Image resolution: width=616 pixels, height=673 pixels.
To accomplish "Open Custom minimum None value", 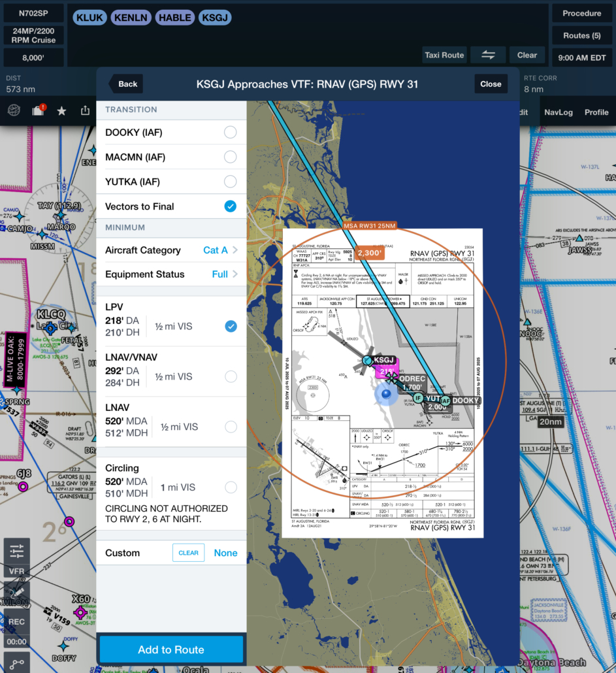I will (225, 553).
